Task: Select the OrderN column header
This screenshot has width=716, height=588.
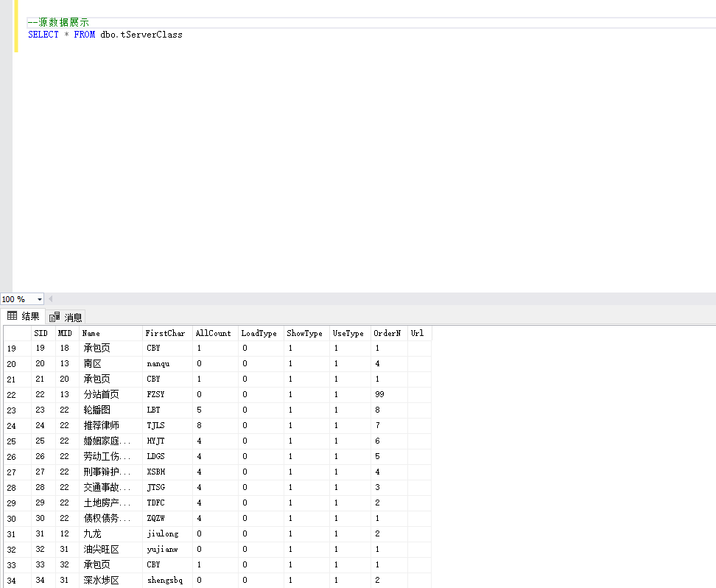Action: click(x=387, y=333)
